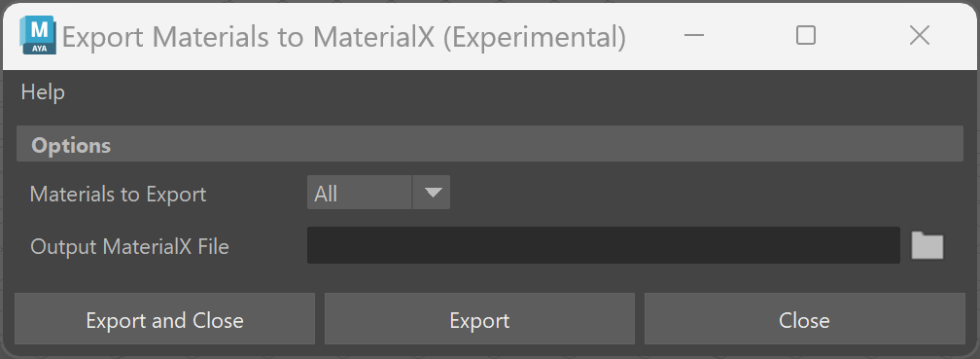Focus the Output MaterialX File path field
980x359 pixels.
coord(603,245)
